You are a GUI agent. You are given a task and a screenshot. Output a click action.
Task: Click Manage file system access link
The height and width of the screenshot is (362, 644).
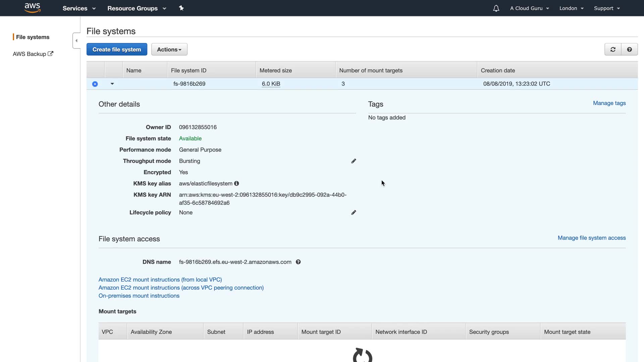tap(591, 238)
